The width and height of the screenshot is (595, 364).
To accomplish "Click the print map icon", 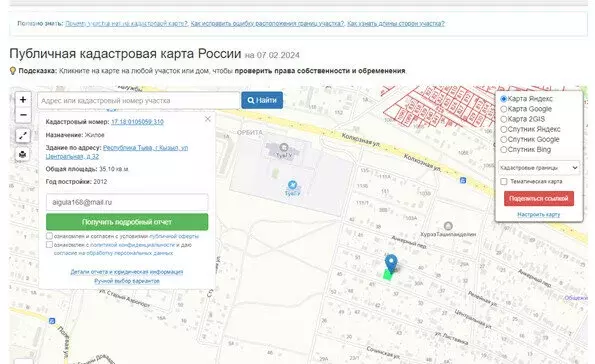I will coord(23,154).
